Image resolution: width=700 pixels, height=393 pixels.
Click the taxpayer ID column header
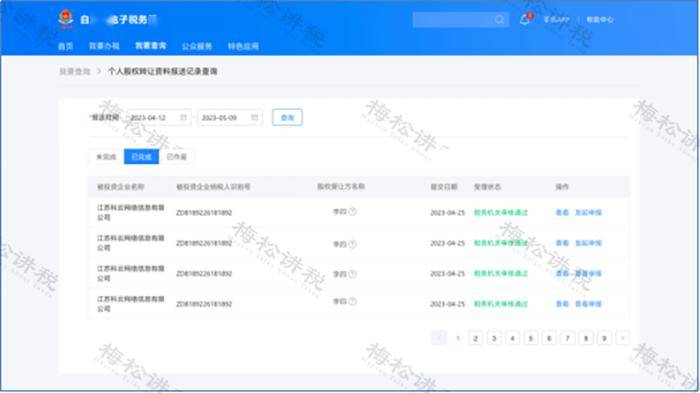[x=213, y=187]
